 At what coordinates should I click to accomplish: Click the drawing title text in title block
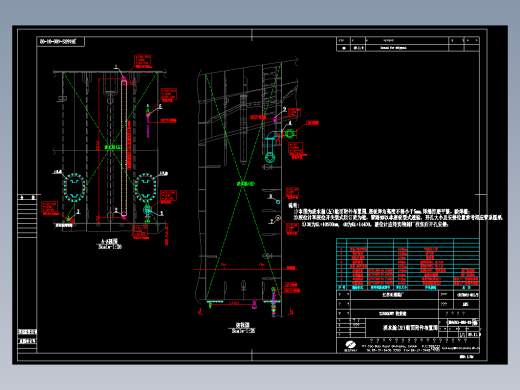[410, 328]
